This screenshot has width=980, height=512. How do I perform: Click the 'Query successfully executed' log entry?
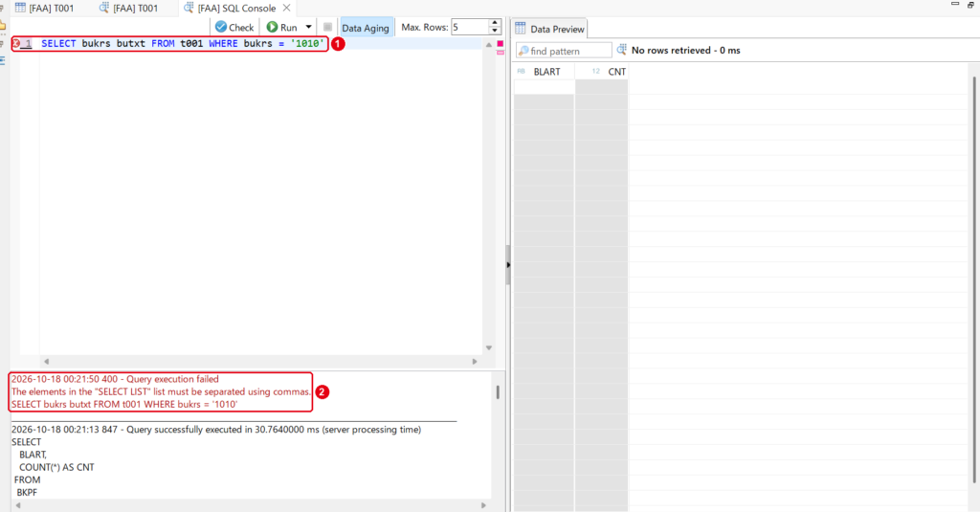(216, 430)
